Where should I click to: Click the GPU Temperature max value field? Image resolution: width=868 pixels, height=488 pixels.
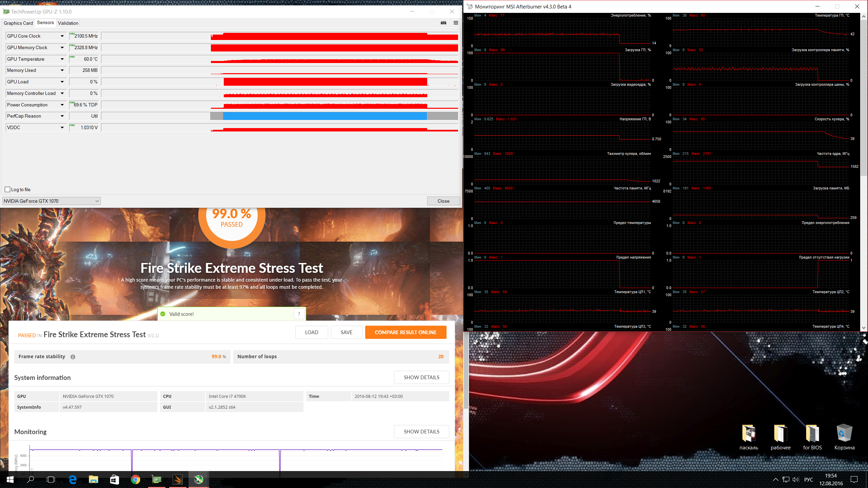coord(84,59)
